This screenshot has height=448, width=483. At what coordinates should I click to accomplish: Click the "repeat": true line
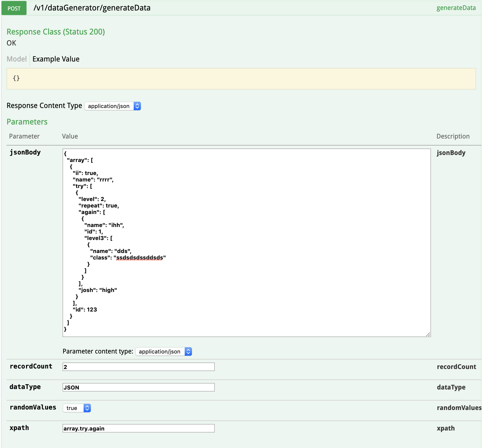click(99, 205)
